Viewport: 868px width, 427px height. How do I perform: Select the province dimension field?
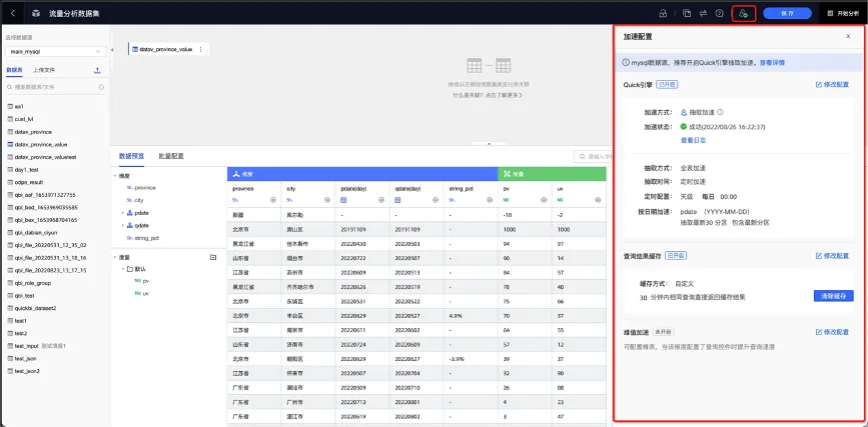point(145,188)
